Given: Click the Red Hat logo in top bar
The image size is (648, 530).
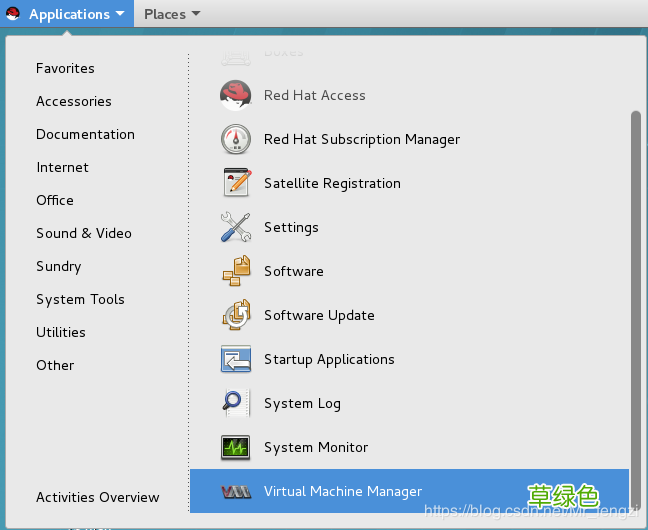Looking at the screenshot, I should coord(12,14).
